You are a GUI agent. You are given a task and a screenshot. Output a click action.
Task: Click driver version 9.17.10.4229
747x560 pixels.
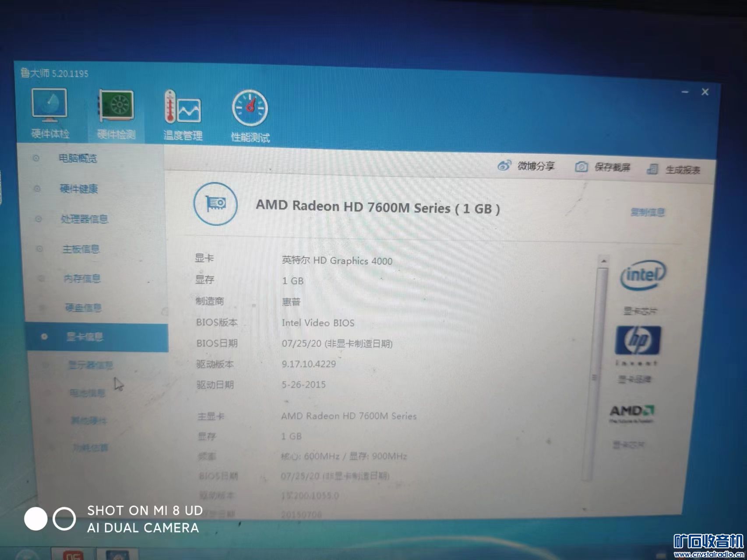[x=309, y=364]
